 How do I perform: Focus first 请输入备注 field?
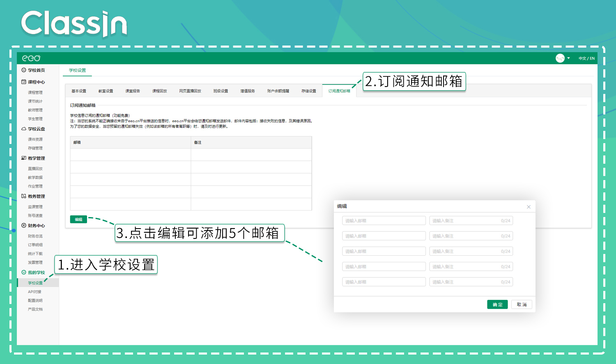point(471,221)
